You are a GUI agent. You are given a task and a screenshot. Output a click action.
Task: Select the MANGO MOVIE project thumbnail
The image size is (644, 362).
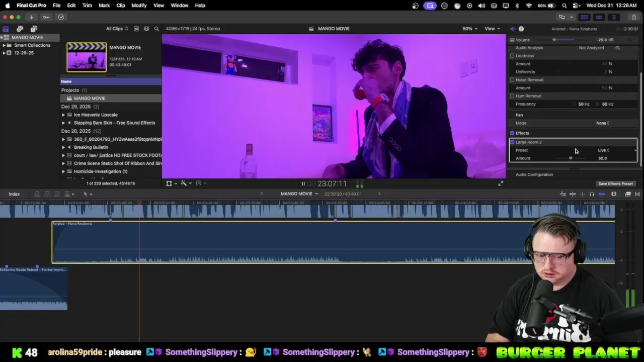(x=87, y=57)
